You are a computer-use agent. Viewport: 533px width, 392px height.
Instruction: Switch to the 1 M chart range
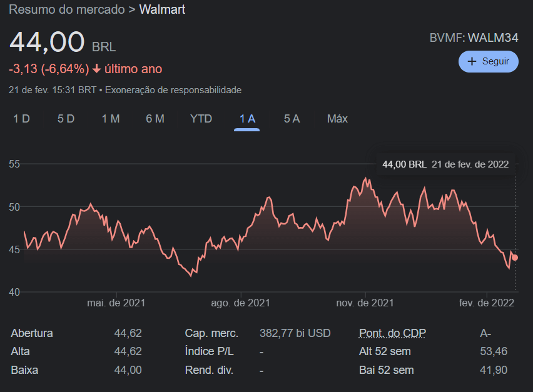pos(111,119)
